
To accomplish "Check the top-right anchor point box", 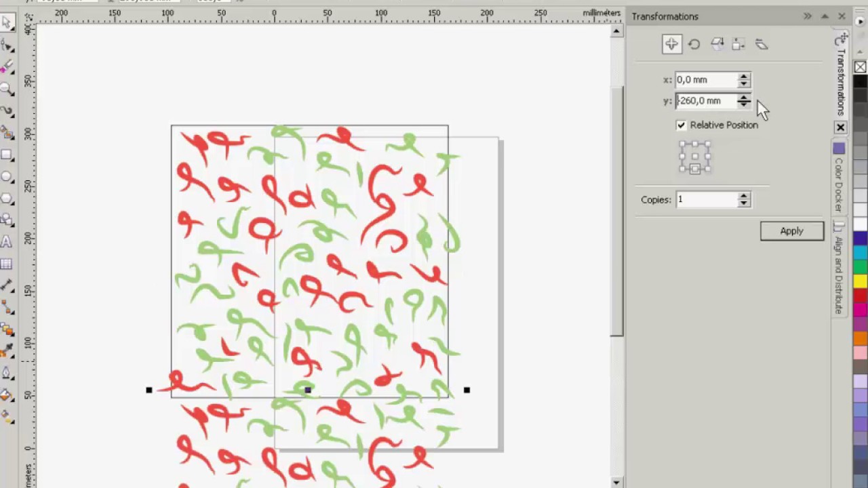I will [x=707, y=145].
